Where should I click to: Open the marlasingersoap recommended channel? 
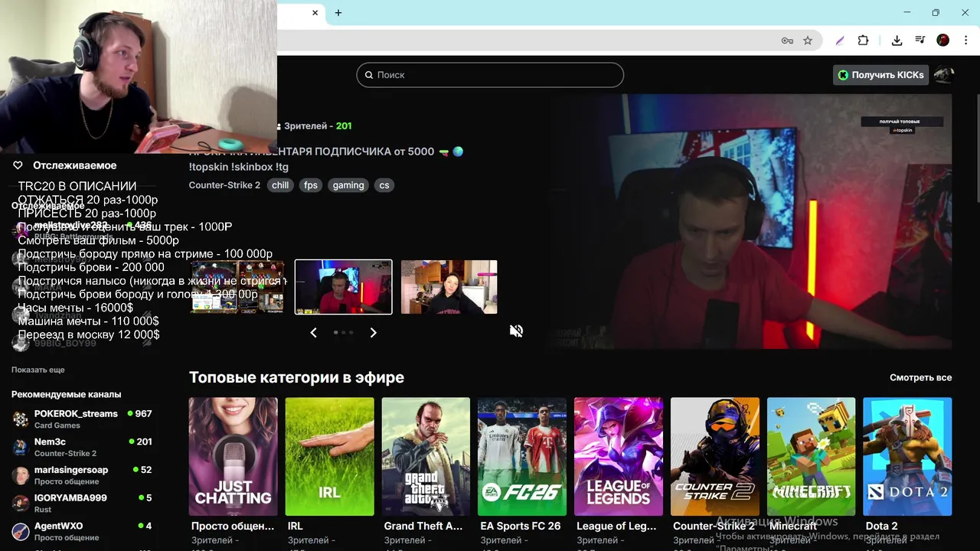tap(82, 475)
